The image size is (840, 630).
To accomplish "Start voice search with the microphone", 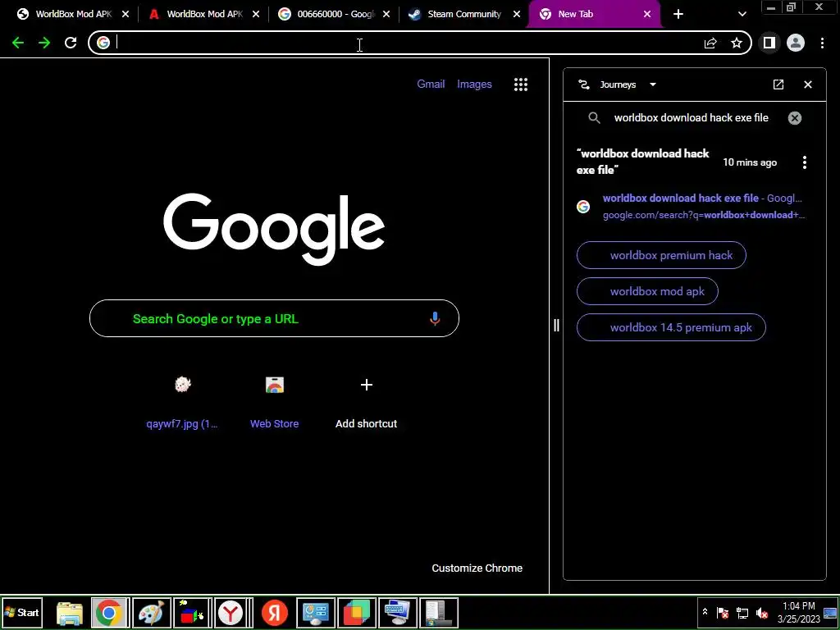I will [435, 319].
